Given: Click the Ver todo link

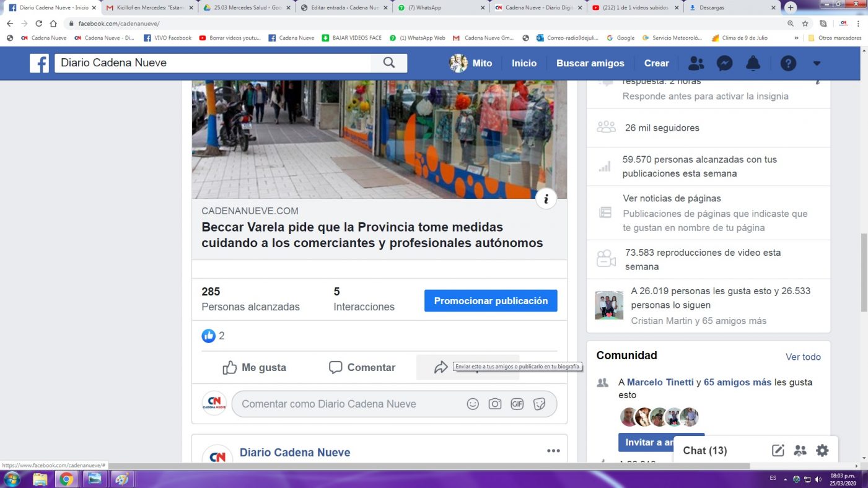Looking at the screenshot, I should coord(803,357).
